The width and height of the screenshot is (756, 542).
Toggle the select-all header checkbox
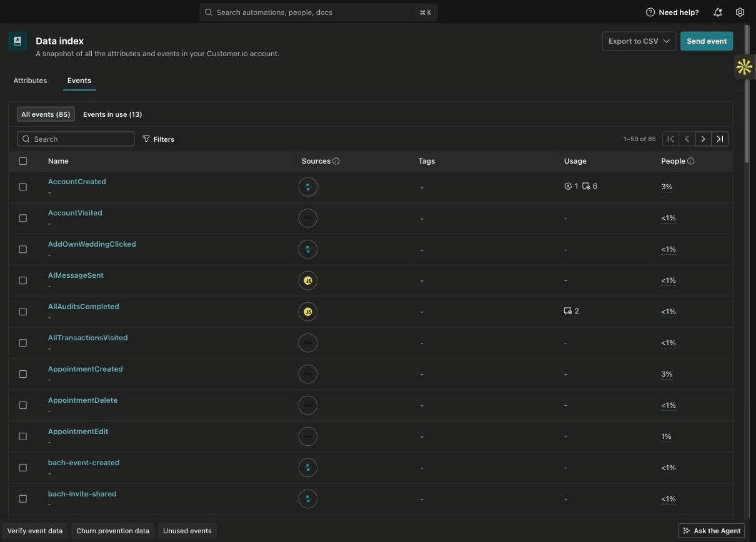coord(23,161)
